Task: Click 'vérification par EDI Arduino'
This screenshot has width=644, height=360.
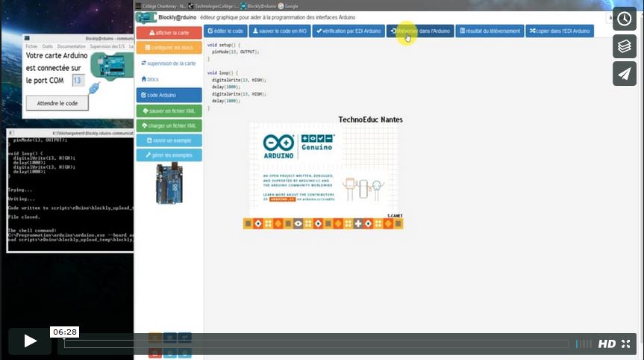Action: click(348, 31)
